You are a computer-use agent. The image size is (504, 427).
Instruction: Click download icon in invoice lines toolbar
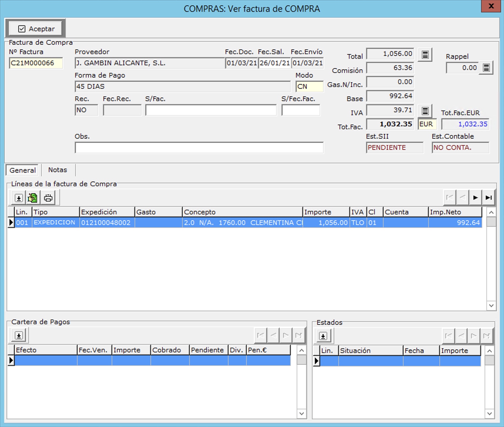coord(19,198)
